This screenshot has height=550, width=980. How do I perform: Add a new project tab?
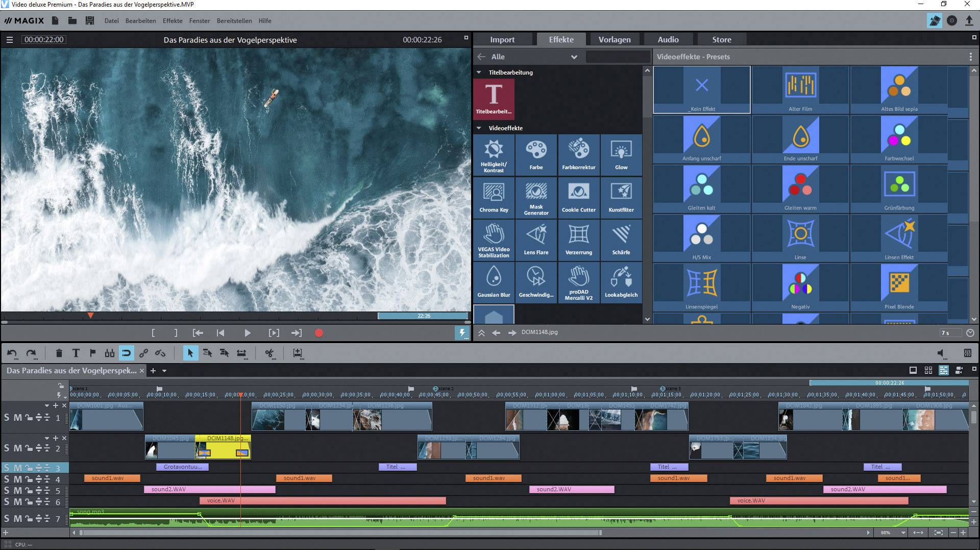pos(153,371)
